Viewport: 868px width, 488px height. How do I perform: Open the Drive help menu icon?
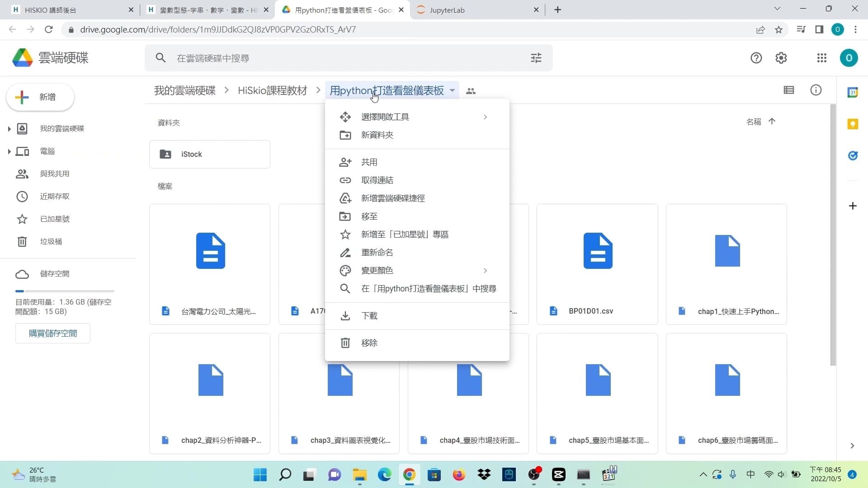756,58
